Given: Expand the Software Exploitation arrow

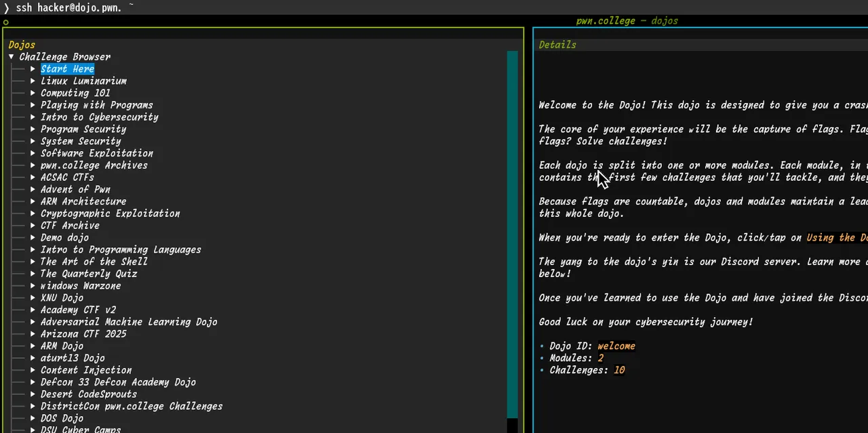Looking at the screenshot, I should click(x=33, y=153).
